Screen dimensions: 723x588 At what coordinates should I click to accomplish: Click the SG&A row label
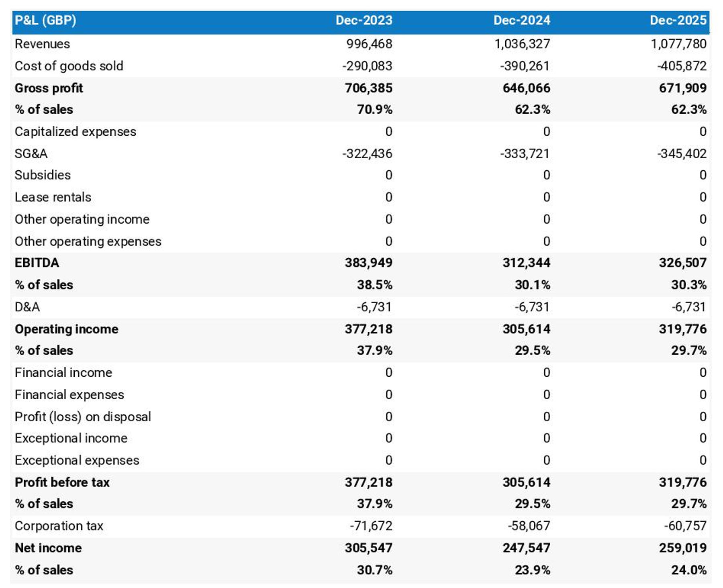click(31, 153)
